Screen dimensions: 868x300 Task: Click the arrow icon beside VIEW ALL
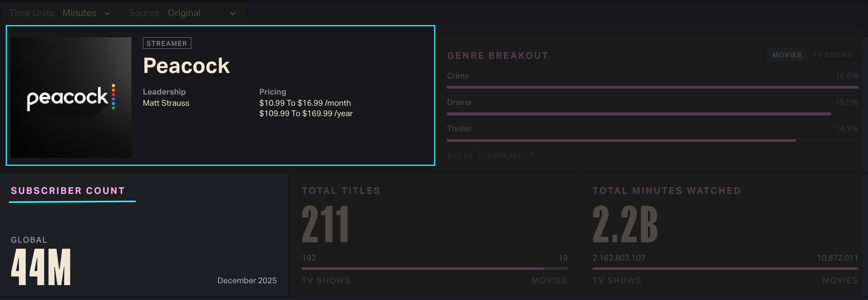[532, 155]
